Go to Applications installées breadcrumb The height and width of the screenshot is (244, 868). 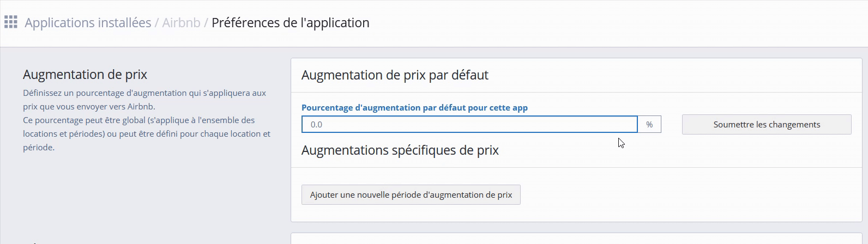[88, 23]
